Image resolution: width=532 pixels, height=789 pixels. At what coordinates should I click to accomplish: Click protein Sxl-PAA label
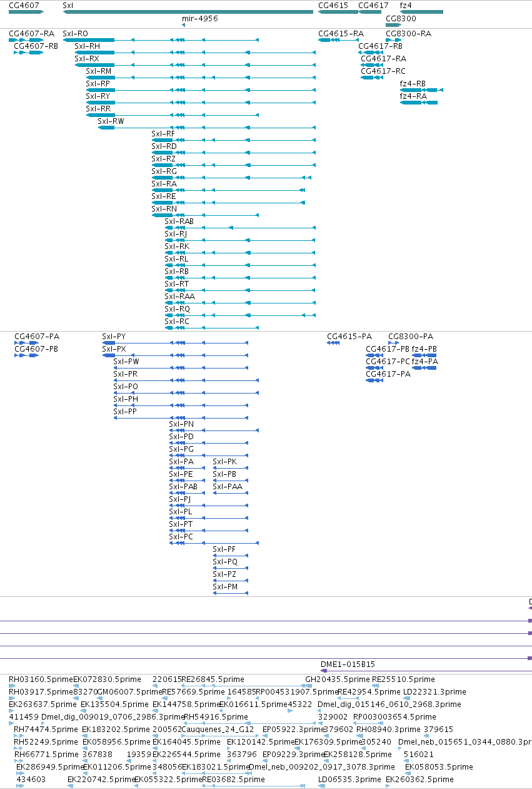(228, 487)
